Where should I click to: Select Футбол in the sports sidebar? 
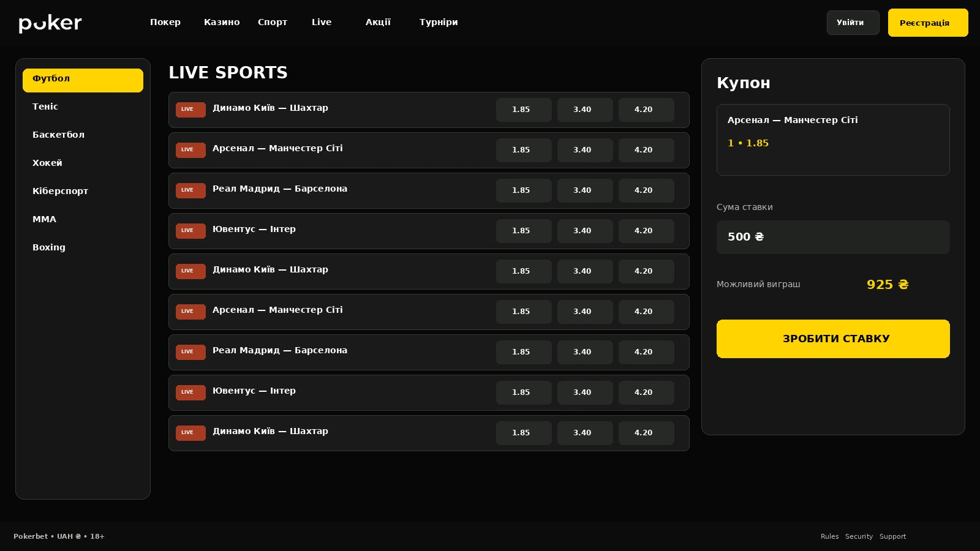coord(83,80)
